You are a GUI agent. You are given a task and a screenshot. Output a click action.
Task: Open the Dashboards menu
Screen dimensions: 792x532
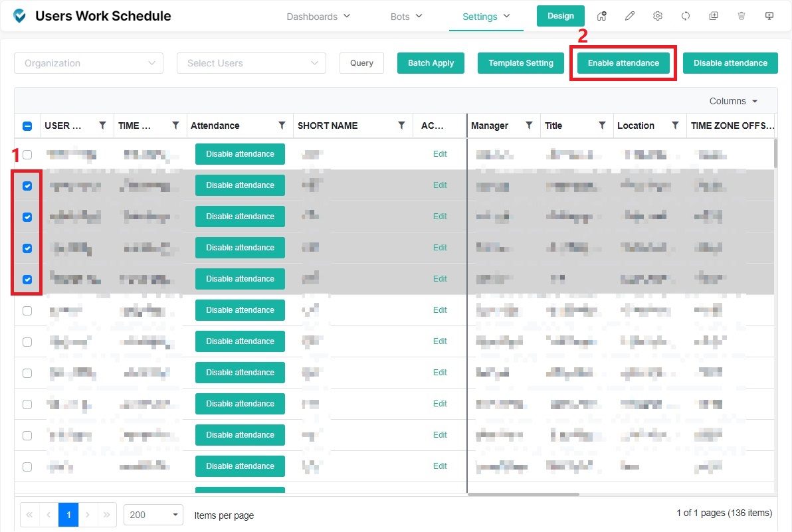pos(318,17)
